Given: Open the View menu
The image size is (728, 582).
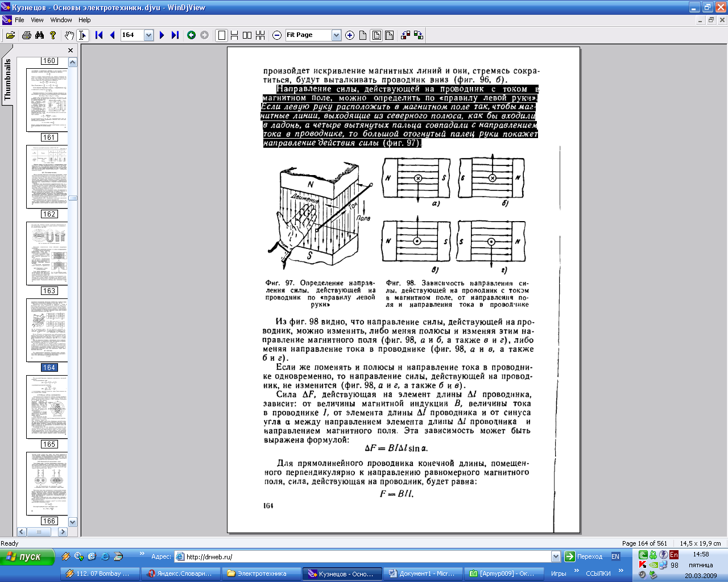Looking at the screenshot, I should point(37,20).
